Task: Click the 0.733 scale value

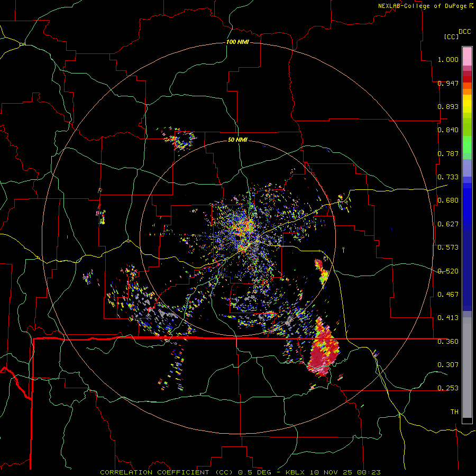Action: pyautogui.click(x=448, y=177)
